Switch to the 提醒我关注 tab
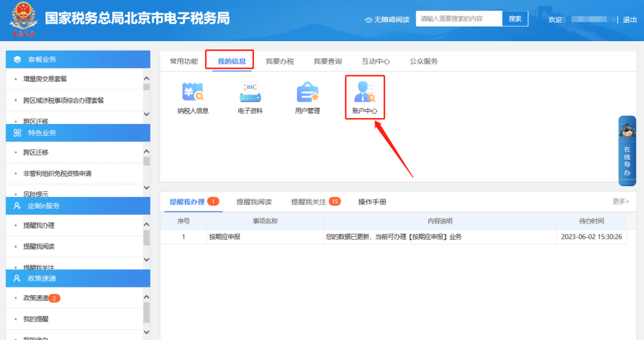The width and height of the screenshot is (644, 340). point(308,202)
